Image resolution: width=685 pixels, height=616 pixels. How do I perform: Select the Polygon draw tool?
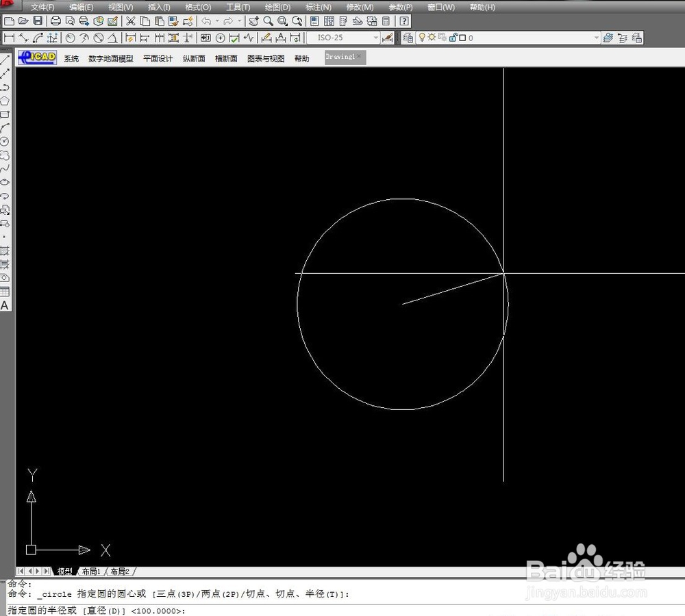(5, 101)
